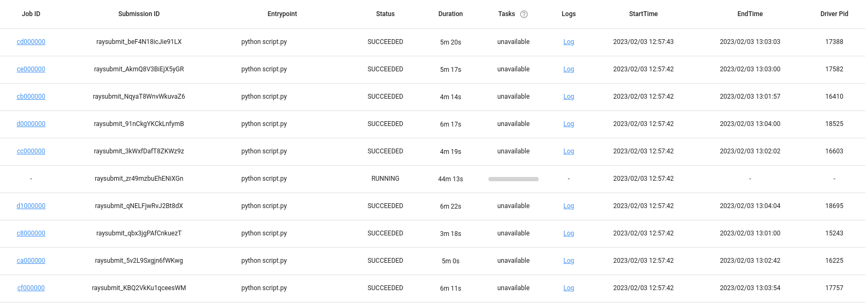Open job d0000000 link

click(x=31, y=124)
